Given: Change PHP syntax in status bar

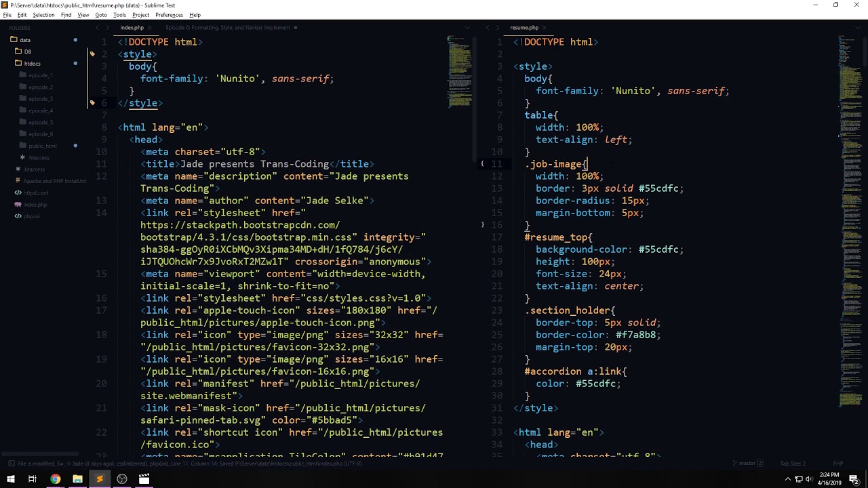Looking at the screenshot, I should coord(837,464).
